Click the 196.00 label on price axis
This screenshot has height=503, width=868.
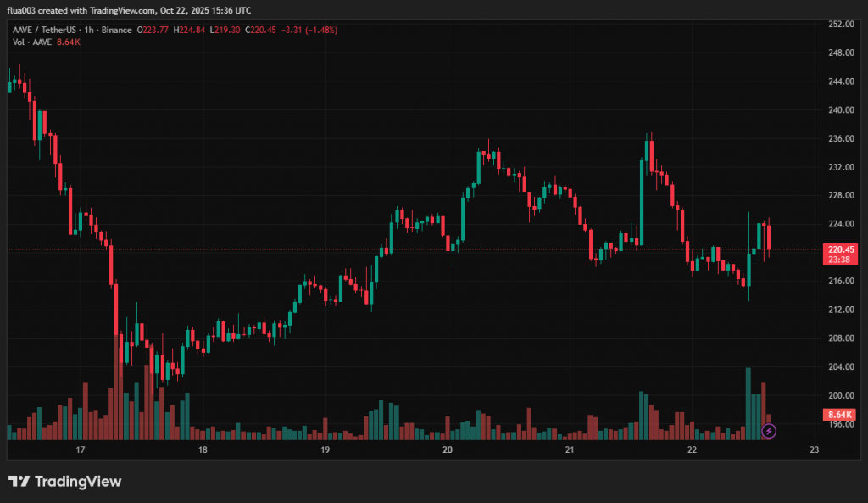coord(840,424)
